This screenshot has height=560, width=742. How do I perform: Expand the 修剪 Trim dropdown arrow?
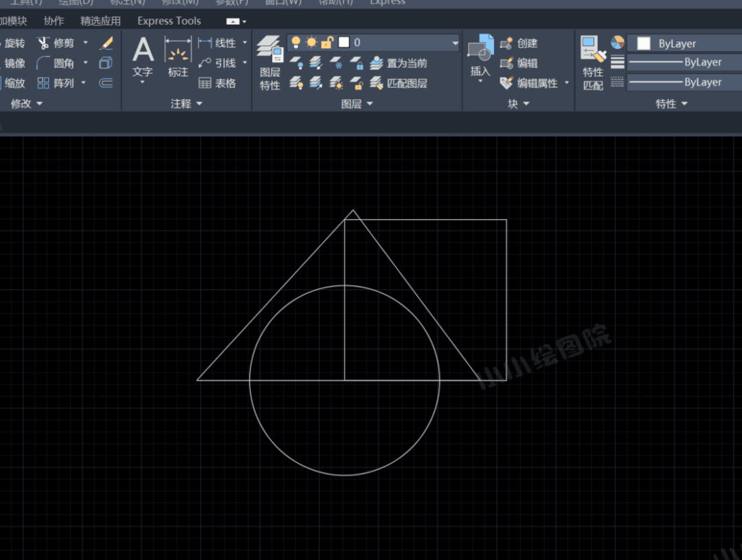[86, 43]
